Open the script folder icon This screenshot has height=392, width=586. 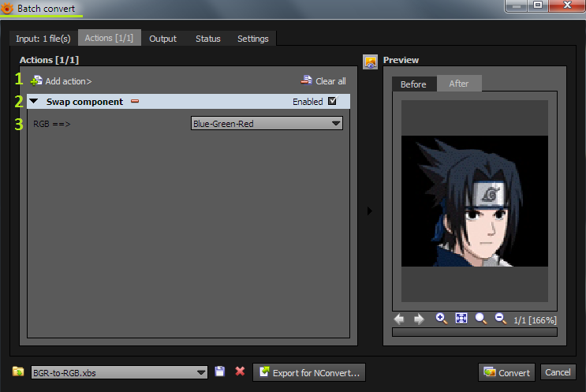pyautogui.click(x=18, y=371)
